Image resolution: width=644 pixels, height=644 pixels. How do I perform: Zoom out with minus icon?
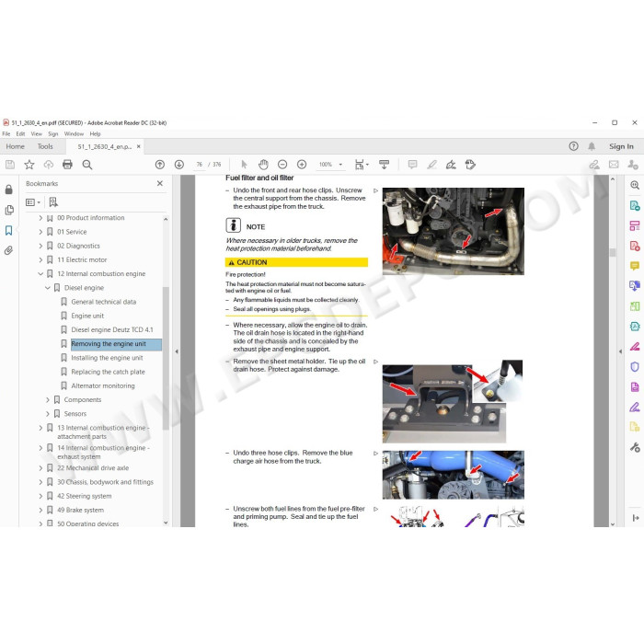point(282,165)
